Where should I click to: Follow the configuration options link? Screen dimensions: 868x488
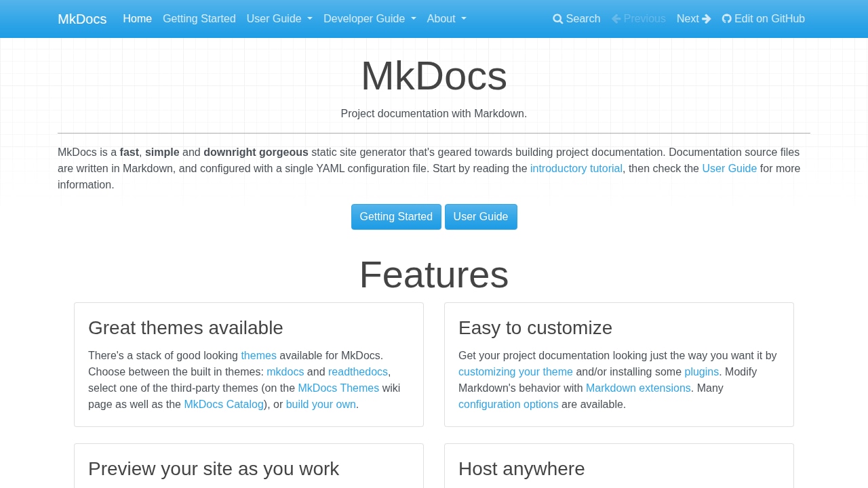tap(509, 405)
